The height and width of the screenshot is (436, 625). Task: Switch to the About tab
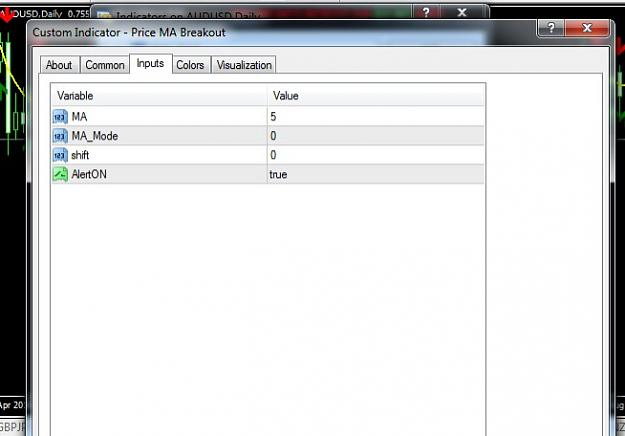pos(59,65)
